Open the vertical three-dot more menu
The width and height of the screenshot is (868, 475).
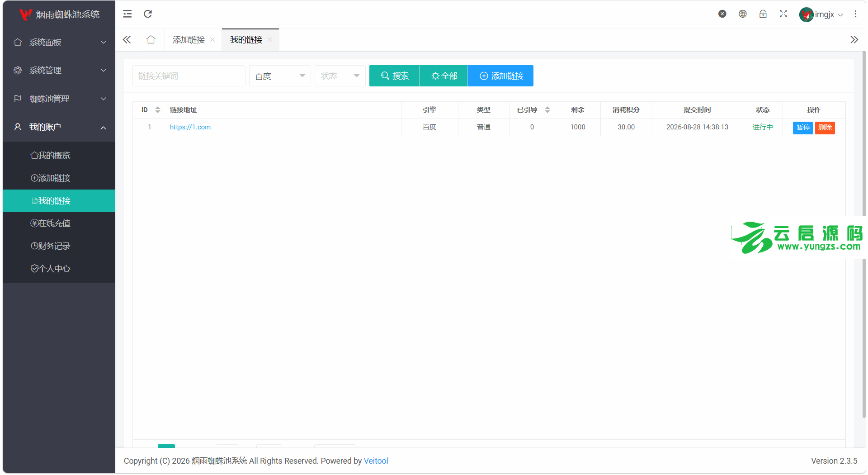(855, 14)
